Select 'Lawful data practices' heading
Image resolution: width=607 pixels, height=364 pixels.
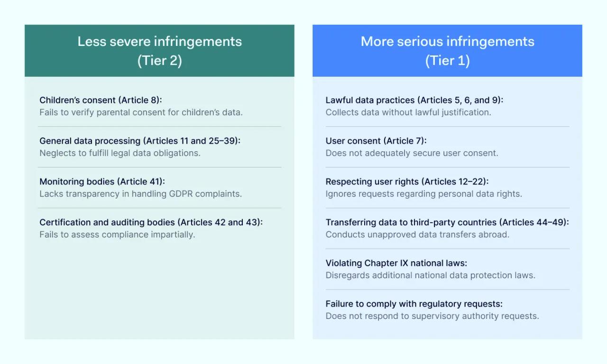[414, 100]
